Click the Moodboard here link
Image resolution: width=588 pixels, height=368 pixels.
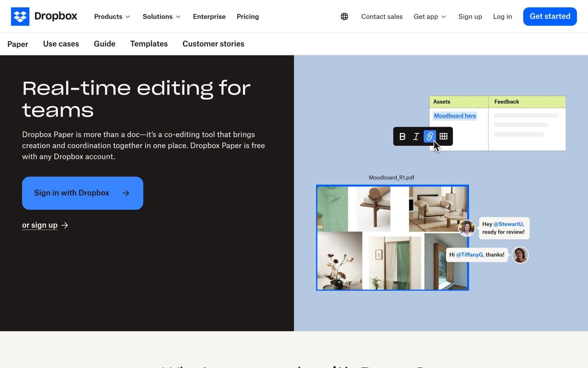(x=455, y=115)
